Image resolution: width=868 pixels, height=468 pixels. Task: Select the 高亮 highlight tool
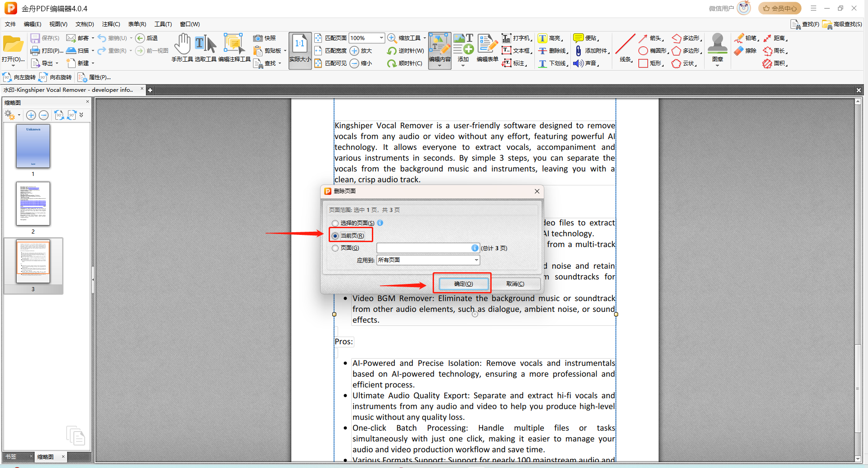[x=551, y=38]
